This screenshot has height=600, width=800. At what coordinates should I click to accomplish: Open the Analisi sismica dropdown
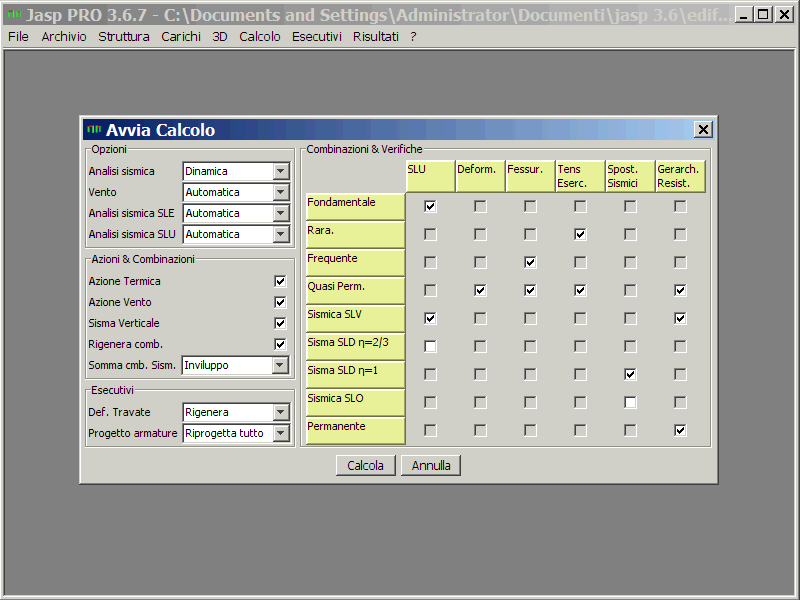point(280,171)
